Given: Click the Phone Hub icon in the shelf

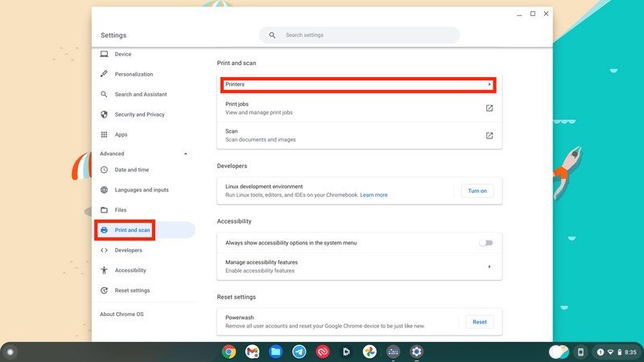Looking at the screenshot, I should (580, 352).
